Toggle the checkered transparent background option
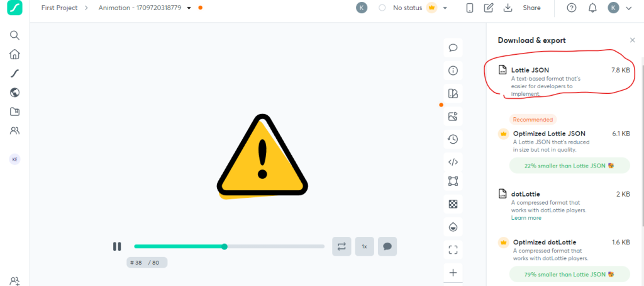The height and width of the screenshot is (286, 644). click(453, 204)
